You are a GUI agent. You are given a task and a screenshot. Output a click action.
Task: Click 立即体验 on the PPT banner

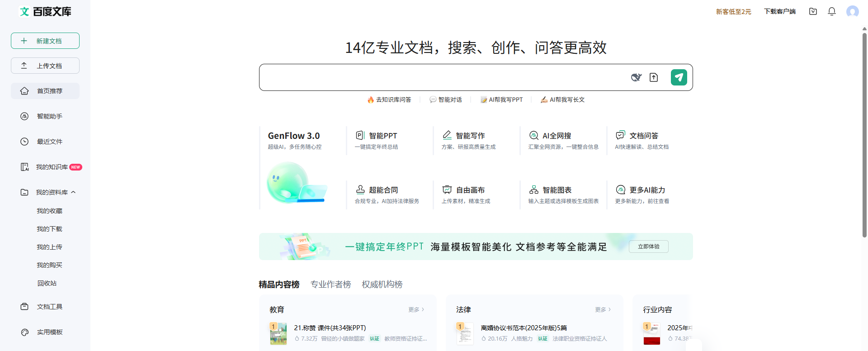648,247
